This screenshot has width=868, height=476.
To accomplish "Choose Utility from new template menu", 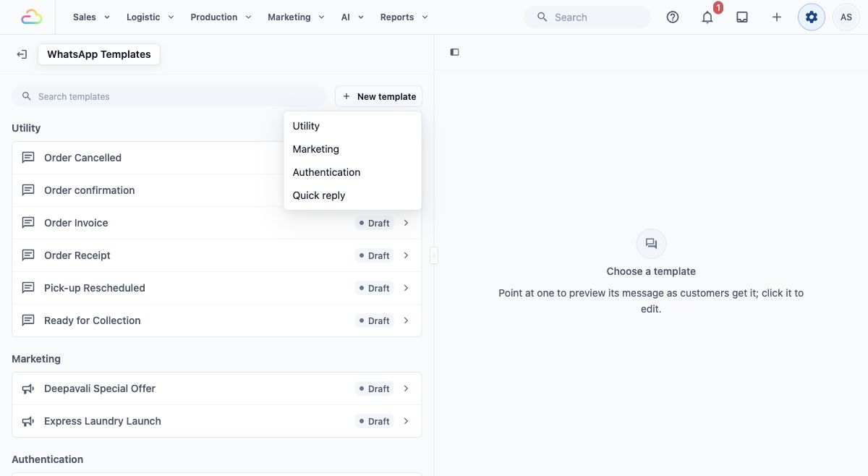I will click(x=352, y=126).
